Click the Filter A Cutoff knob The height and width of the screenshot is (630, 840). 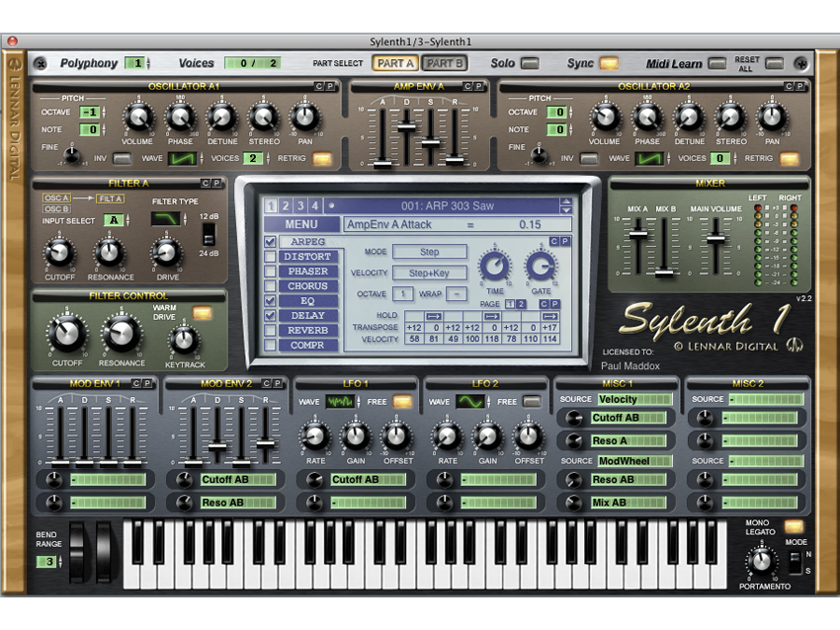[59, 252]
